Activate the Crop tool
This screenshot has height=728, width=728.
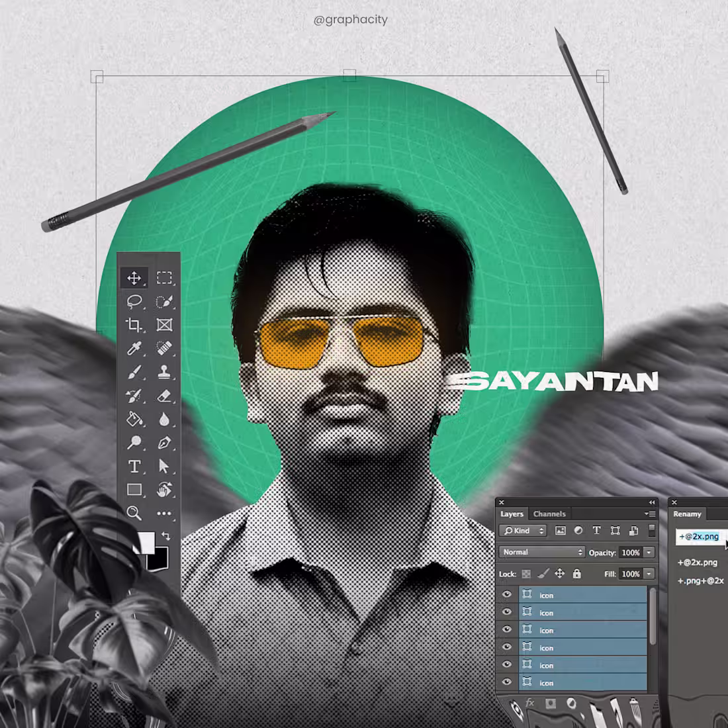(x=134, y=324)
